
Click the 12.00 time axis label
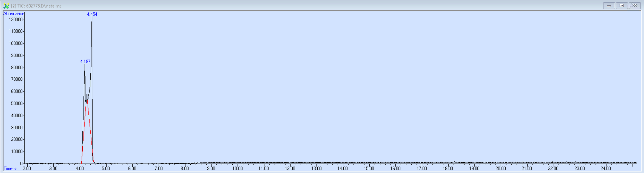pyautogui.click(x=290, y=169)
